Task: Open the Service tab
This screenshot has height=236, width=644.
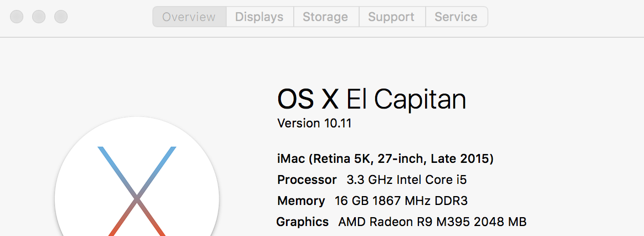Action: tap(456, 17)
